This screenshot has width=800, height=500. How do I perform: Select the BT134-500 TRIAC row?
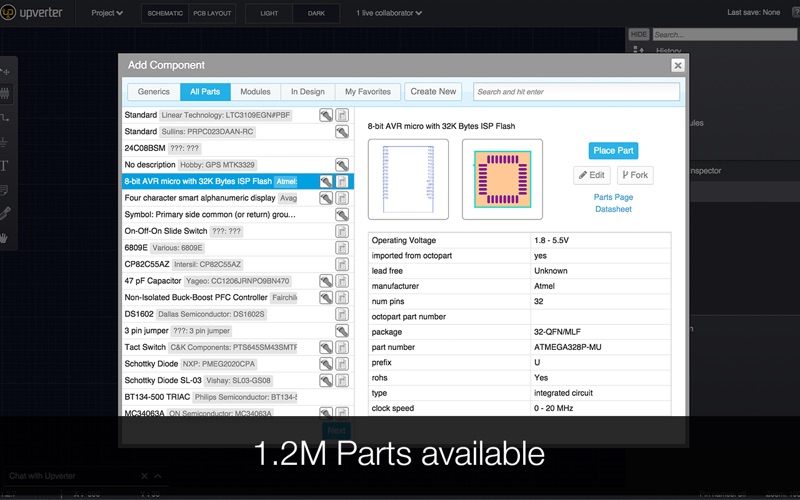point(238,397)
